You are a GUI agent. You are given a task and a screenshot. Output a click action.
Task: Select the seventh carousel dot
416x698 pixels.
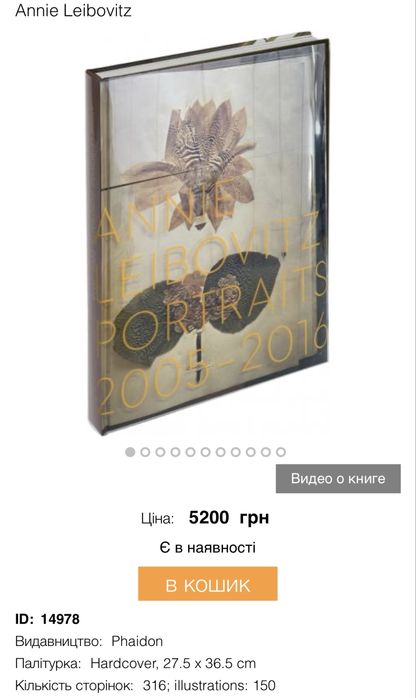[220, 452]
